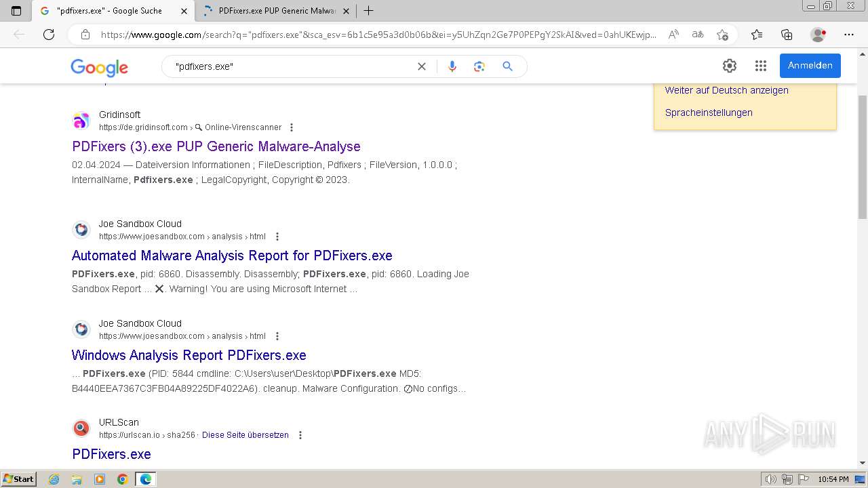View site info via the lock icon
This screenshot has width=868, height=488.
click(x=85, y=35)
